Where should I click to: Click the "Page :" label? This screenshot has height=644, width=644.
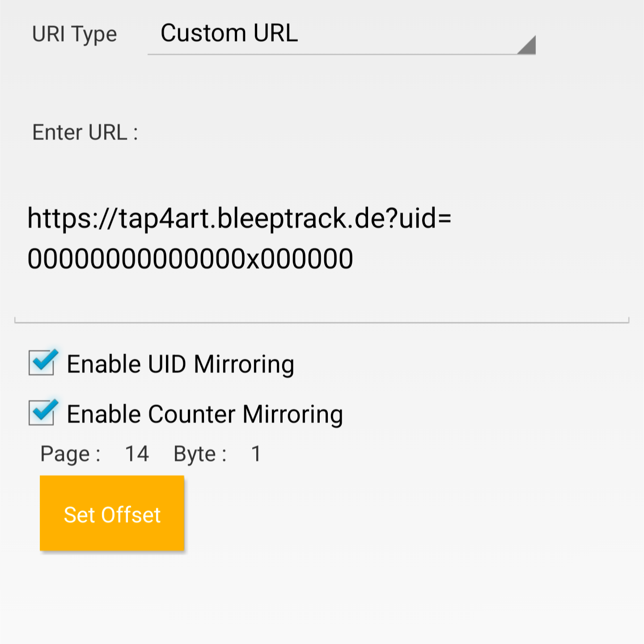coord(70,454)
